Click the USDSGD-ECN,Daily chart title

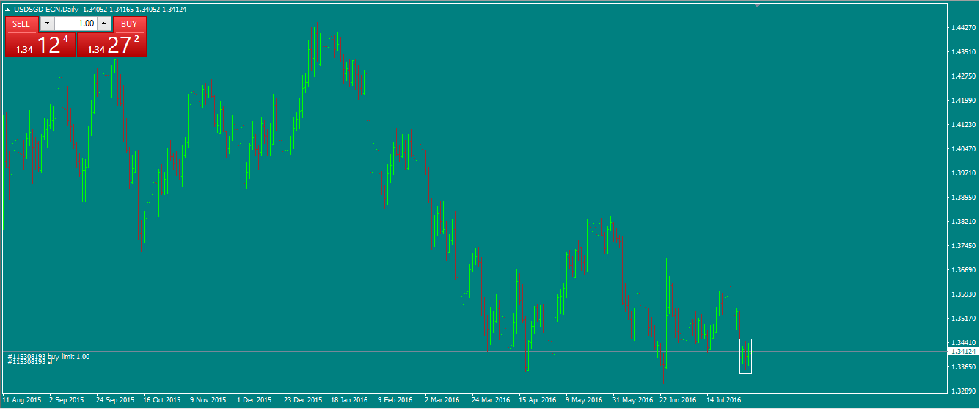[x=45, y=10]
